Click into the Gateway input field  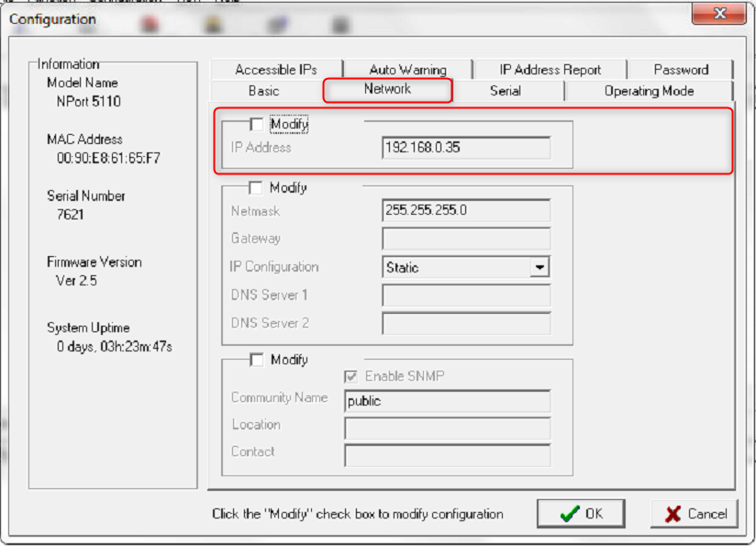pyautogui.click(x=466, y=240)
